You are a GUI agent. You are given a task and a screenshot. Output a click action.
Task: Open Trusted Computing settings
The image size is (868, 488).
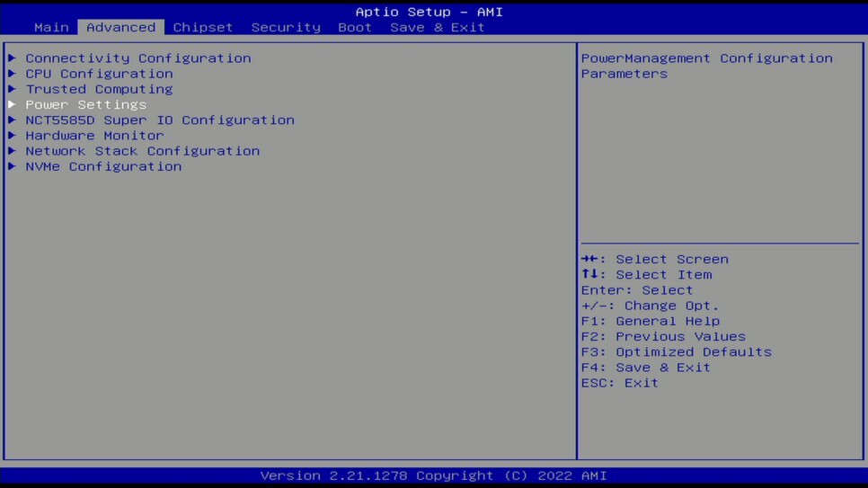point(99,89)
